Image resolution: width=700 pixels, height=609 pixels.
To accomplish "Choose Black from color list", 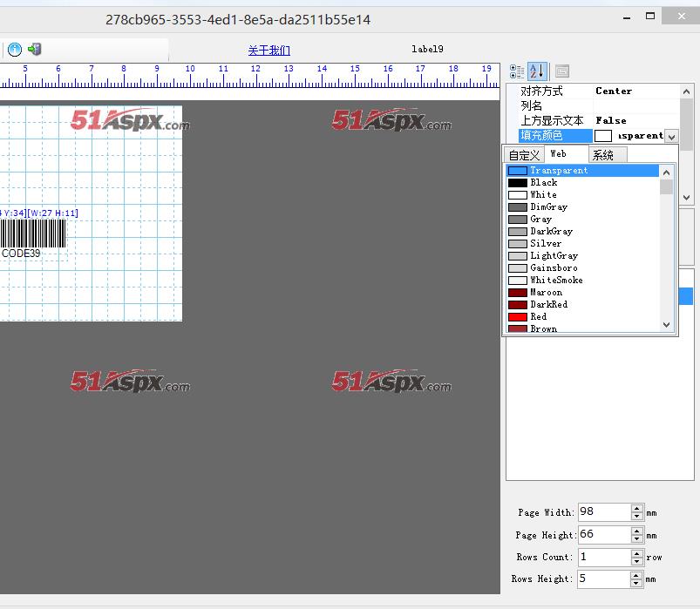I will [x=582, y=182].
